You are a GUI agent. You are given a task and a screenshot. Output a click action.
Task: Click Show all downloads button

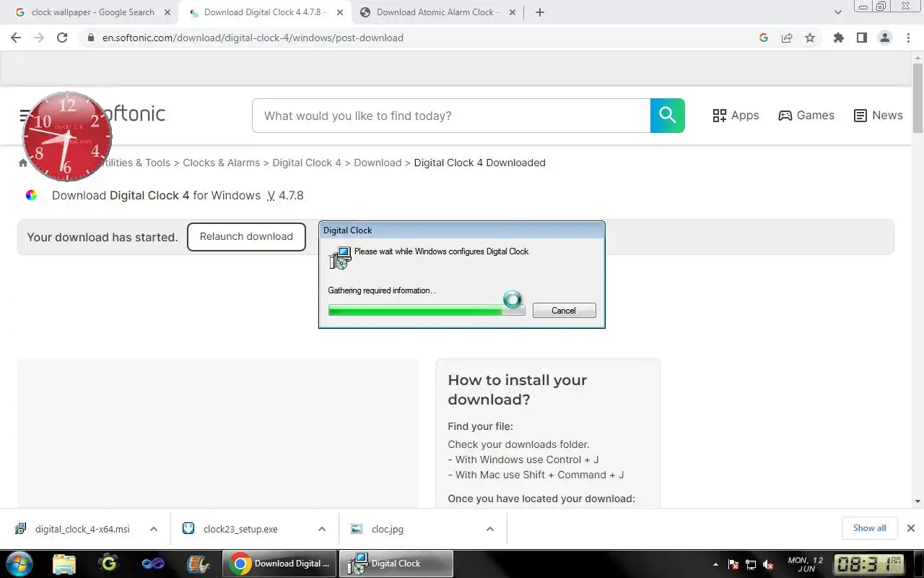869,528
